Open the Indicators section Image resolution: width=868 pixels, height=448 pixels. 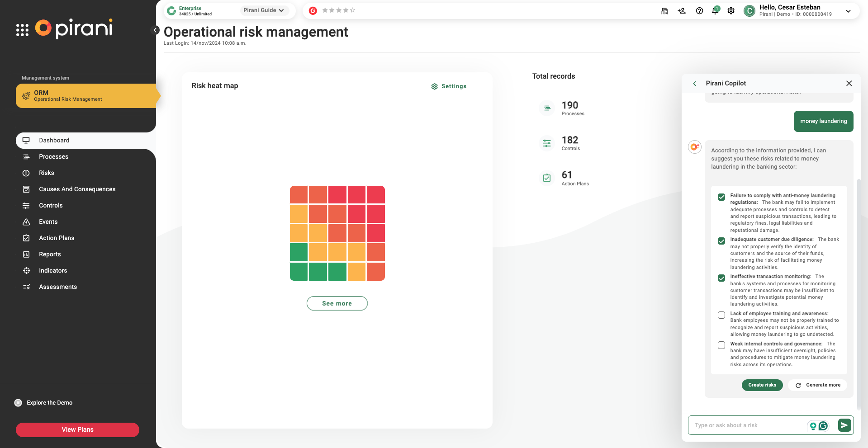pos(53,270)
